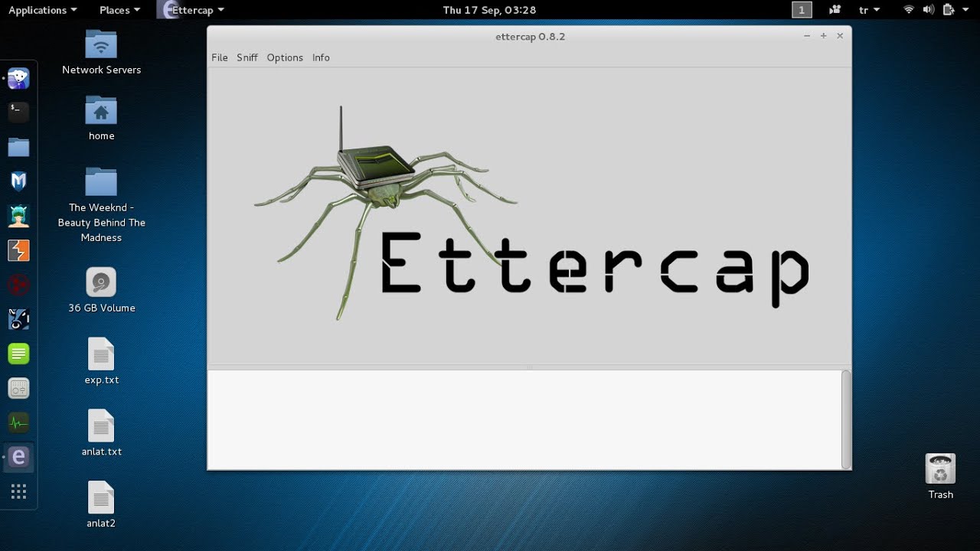Open the System Monitor in dock
The image size is (980, 551).
coord(18,422)
